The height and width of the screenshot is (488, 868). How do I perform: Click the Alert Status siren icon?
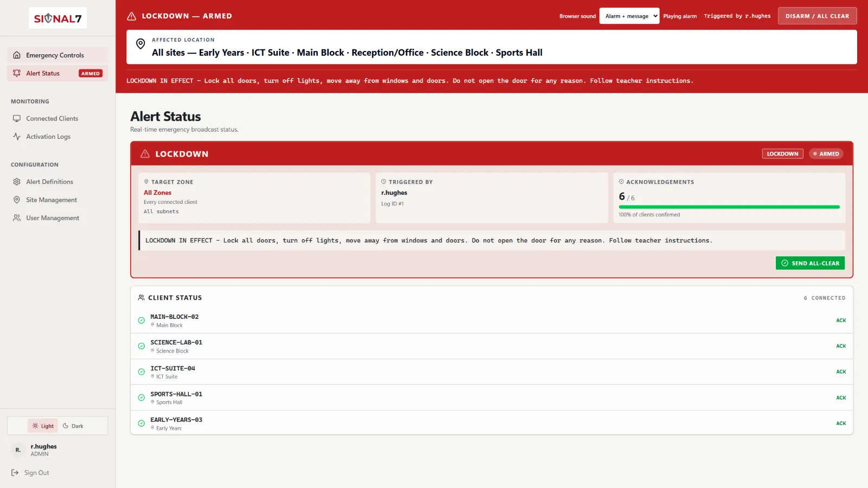tap(17, 73)
